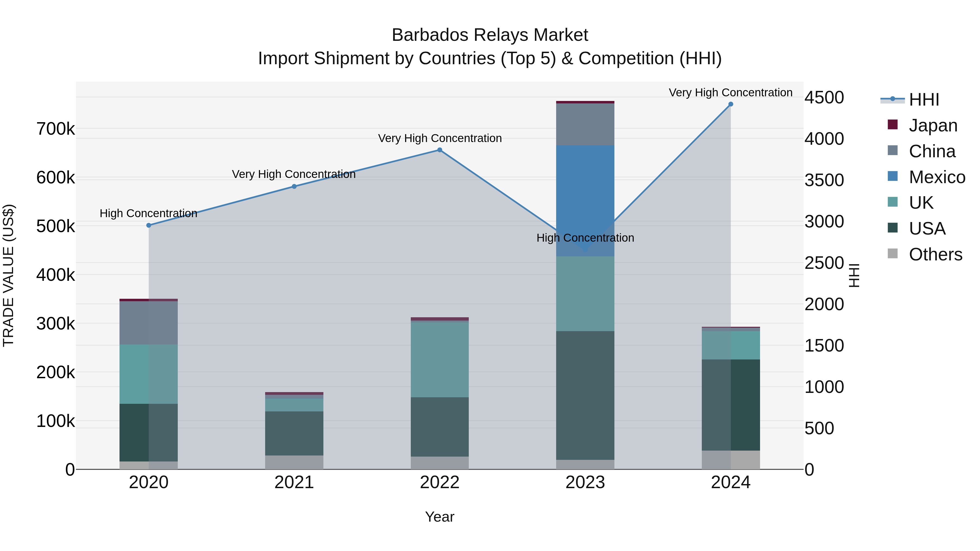
Task: Click the 2500 HHI axis tick label
Action: [824, 263]
